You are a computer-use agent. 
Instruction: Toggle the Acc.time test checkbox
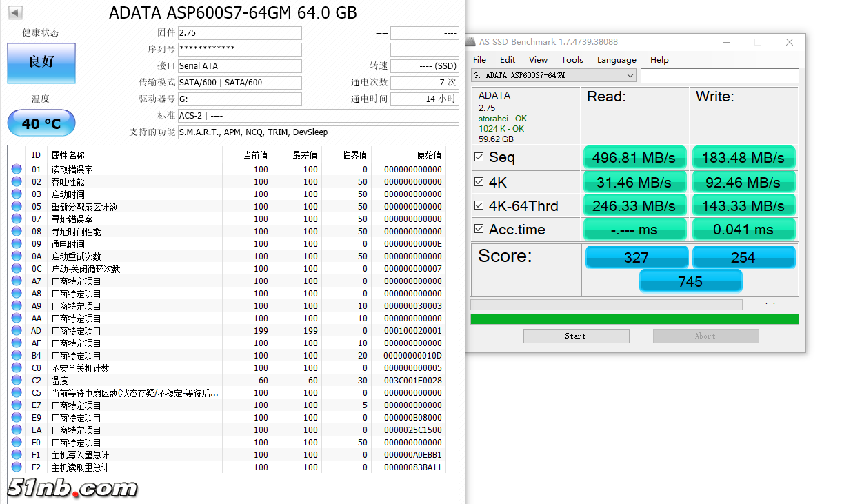pyautogui.click(x=479, y=229)
